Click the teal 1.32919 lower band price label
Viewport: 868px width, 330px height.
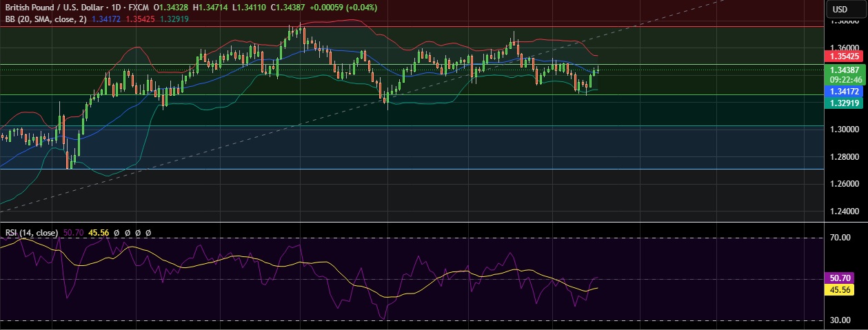(845, 103)
